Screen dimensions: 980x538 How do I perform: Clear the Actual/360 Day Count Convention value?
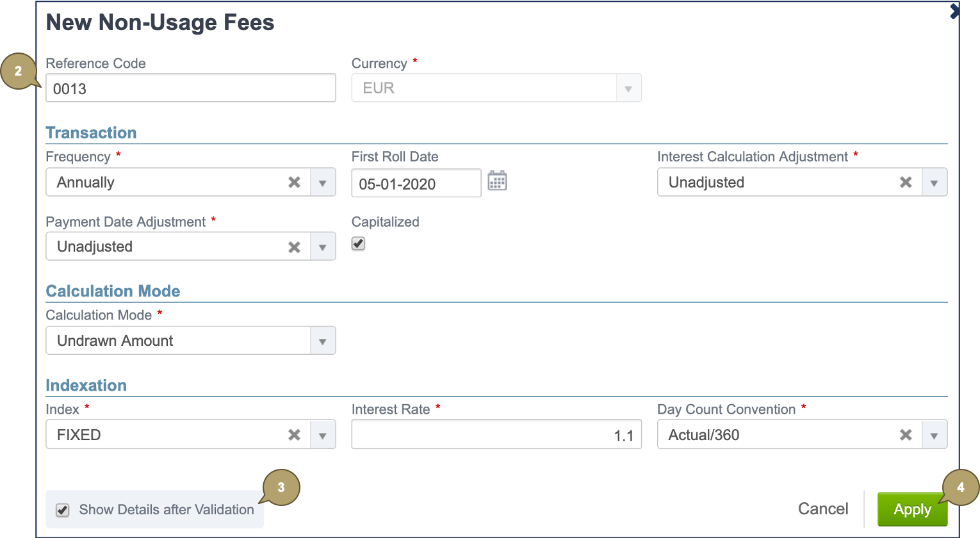(906, 434)
